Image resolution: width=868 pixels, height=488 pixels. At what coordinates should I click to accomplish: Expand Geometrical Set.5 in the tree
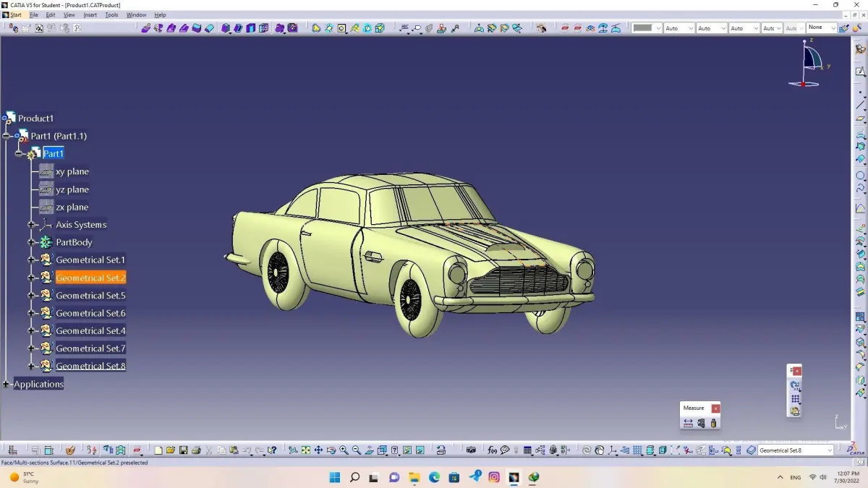[31, 295]
